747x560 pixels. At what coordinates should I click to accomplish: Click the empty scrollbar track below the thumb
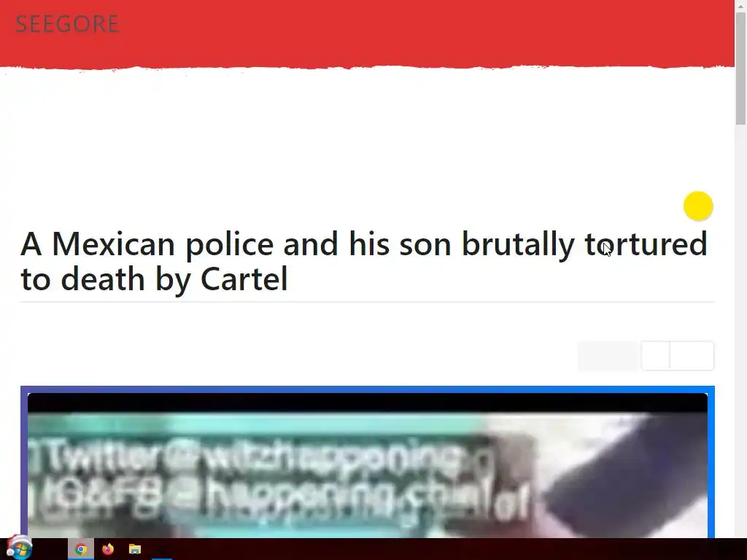[741, 329]
